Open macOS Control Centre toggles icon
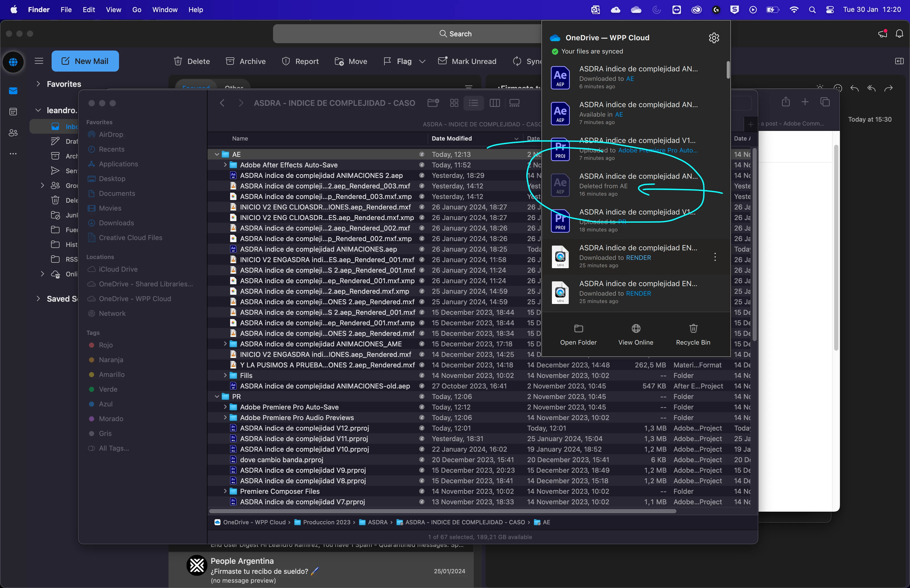910x588 pixels. tap(830, 10)
